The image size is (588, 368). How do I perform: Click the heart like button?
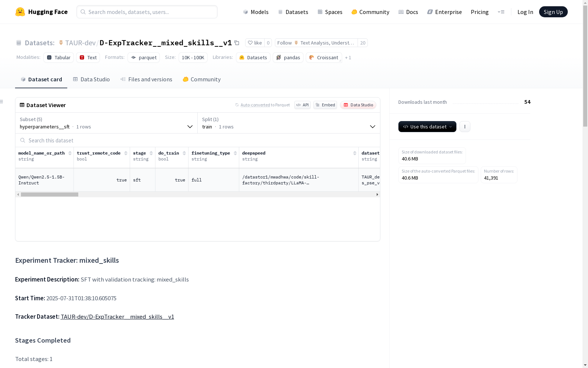(255, 43)
